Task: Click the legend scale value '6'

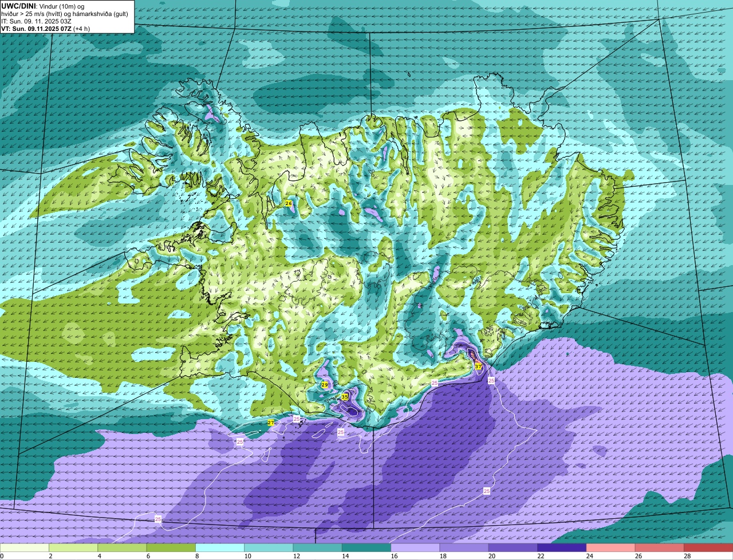Action: (148, 556)
